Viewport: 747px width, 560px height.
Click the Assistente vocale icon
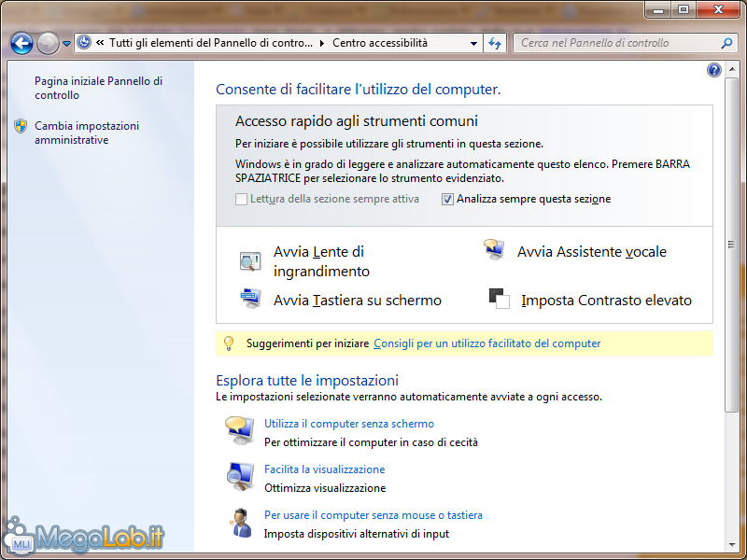point(494,249)
